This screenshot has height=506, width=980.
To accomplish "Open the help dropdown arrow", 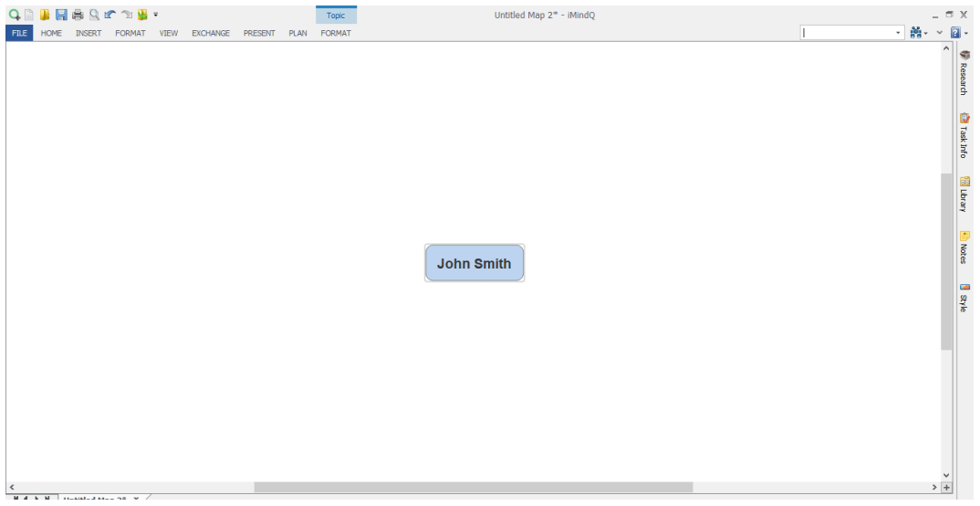I will tap(966, 33).
